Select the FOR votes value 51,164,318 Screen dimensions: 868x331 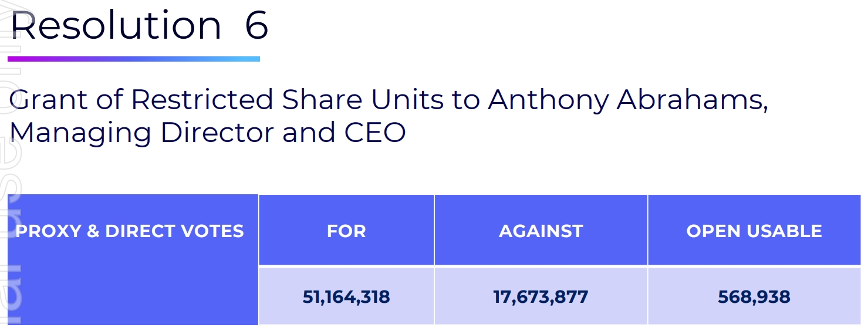coord(346,296)
